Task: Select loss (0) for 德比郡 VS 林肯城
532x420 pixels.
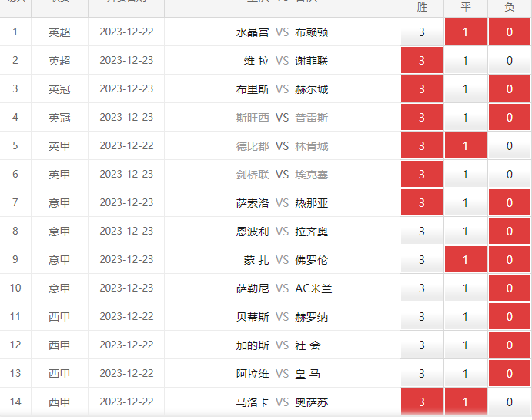Action: coord(509,145)
